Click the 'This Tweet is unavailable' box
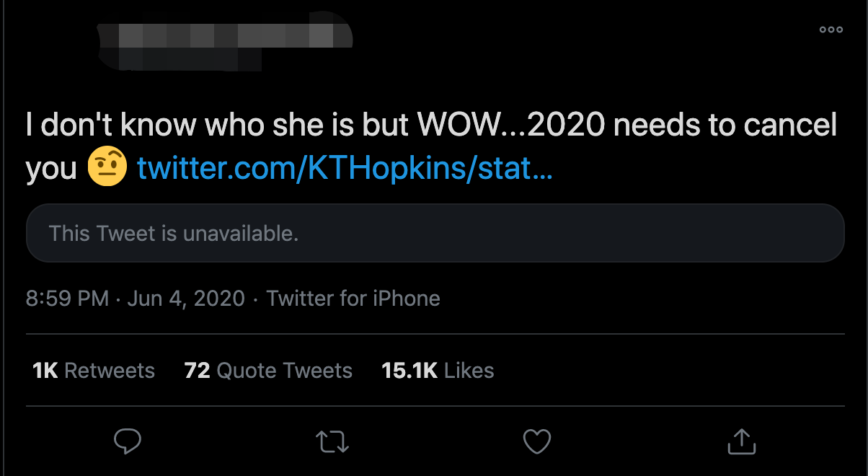The image size is (868, 476). coord(435,234)
